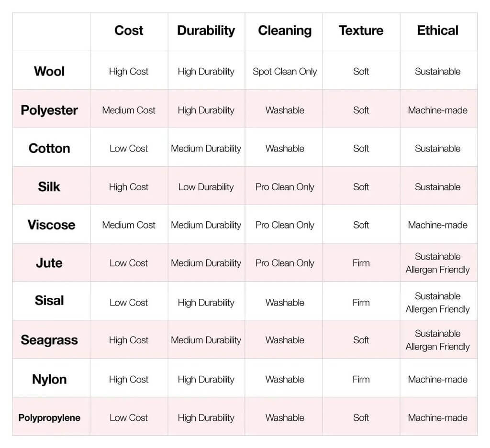The height and width of the screenshot is (448, 490).
Task: Click the Ethical column header
Action: click(x=437, y=31)
